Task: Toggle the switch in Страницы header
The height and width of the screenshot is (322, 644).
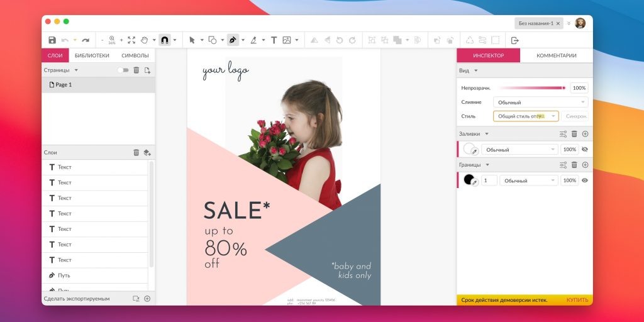Action: point(123,70)
